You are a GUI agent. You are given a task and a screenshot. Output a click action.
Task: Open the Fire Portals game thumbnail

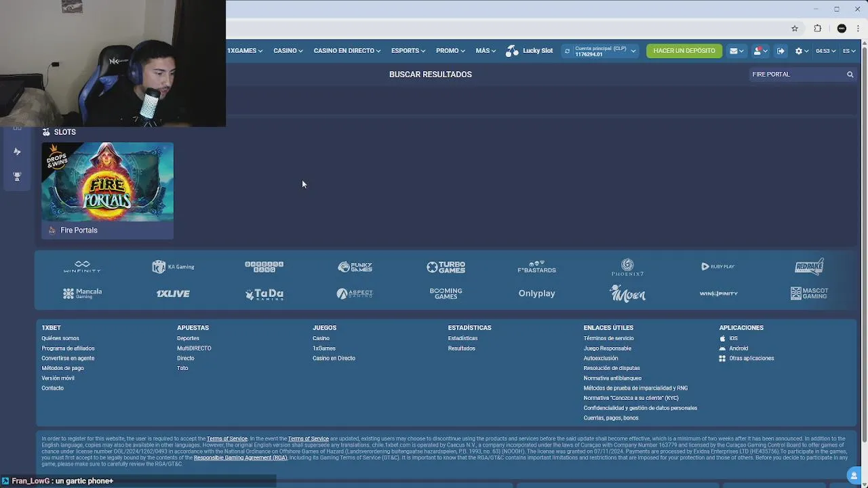(107, 182)
